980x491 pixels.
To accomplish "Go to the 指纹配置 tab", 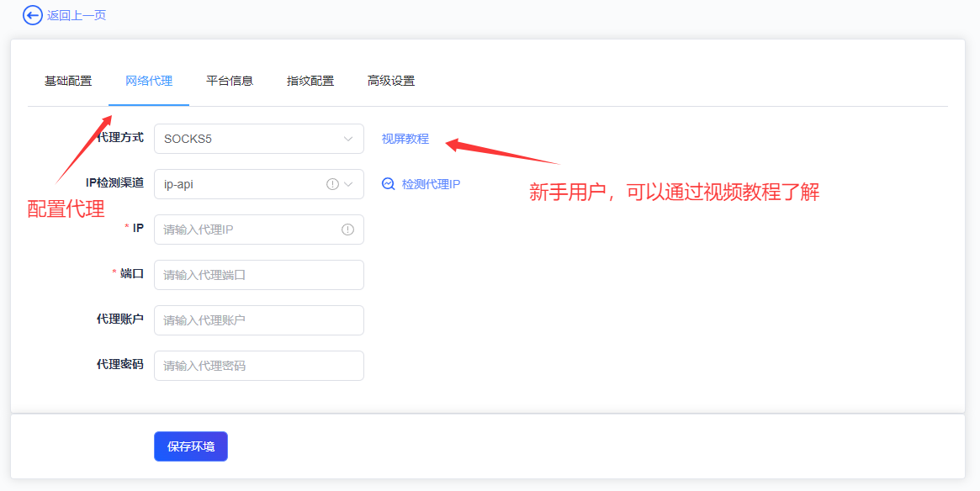I will point(310,81).
